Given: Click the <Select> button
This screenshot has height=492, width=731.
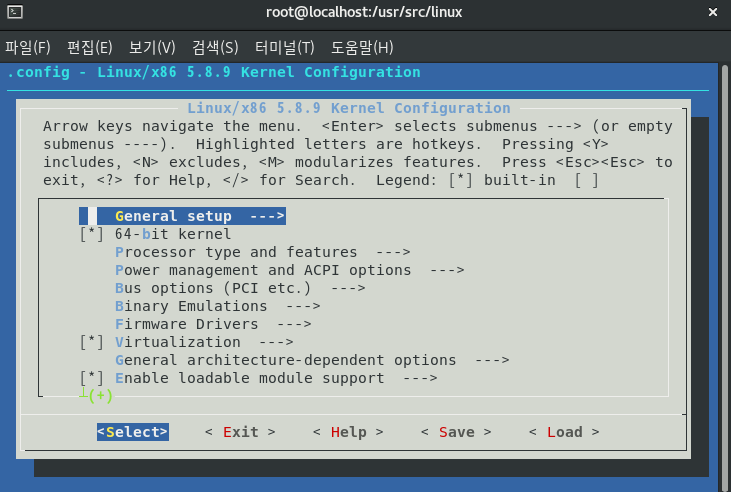Looking at the screenshot, I should 133,432.
